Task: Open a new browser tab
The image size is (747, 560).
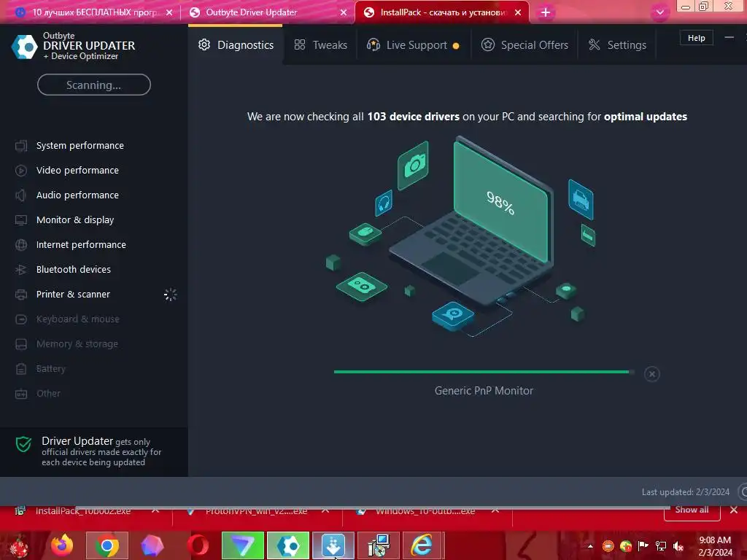Action: tap(546, 12)
